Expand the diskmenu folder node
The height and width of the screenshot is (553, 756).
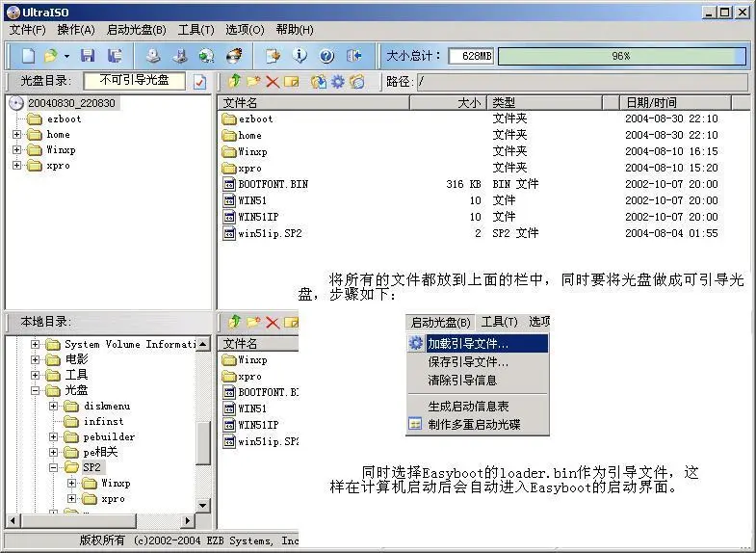[53, 406]
